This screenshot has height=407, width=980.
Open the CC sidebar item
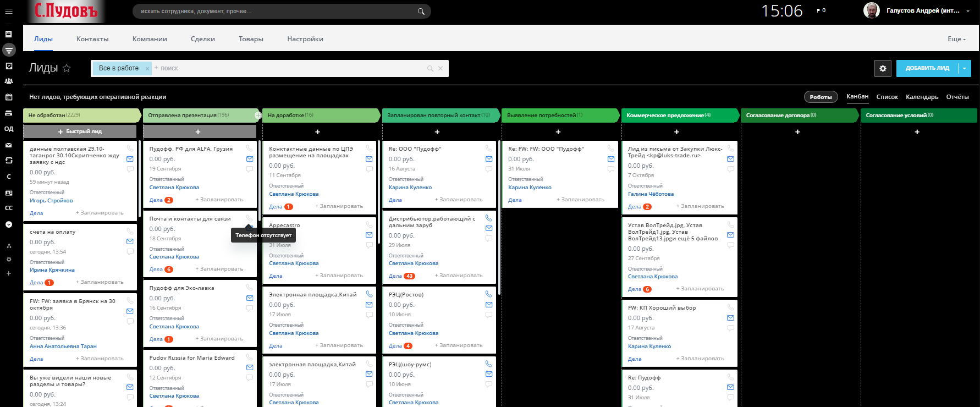coord(9,208)
